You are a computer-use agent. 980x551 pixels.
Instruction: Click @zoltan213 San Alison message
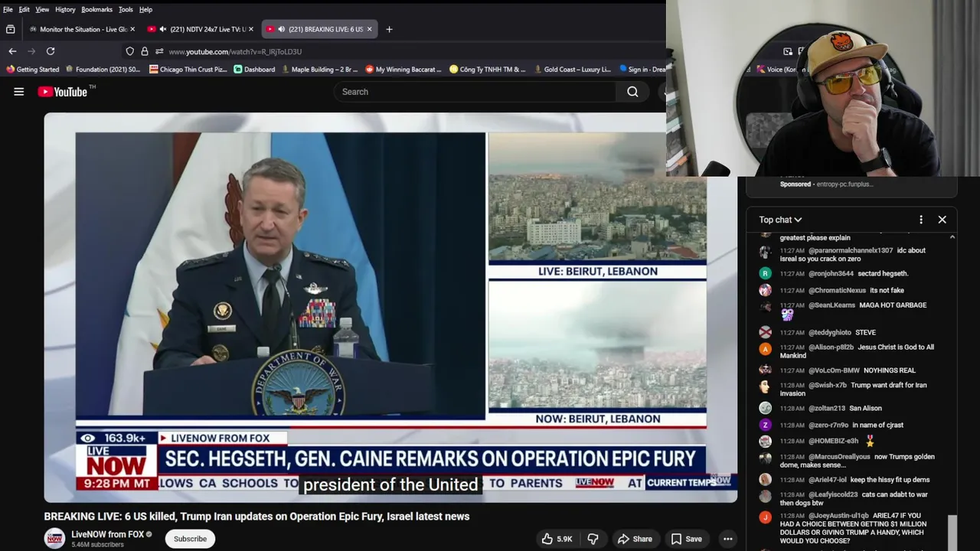click(x=865, y=409)
